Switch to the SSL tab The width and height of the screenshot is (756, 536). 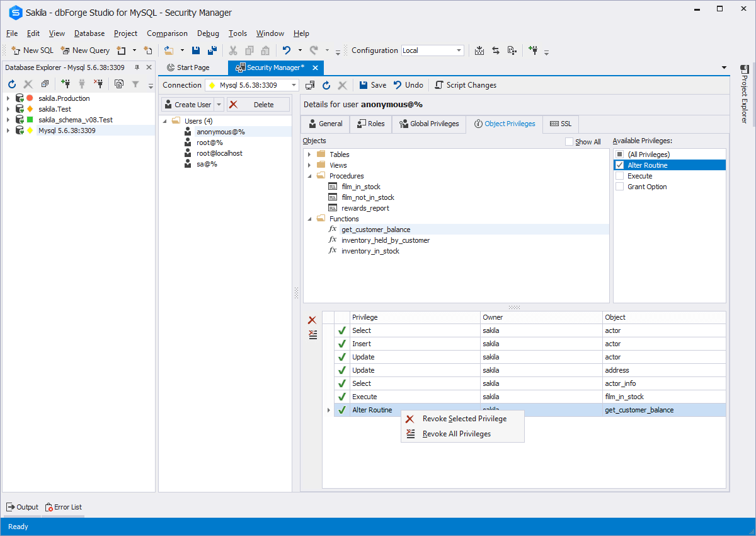click(x=561, y=124)
